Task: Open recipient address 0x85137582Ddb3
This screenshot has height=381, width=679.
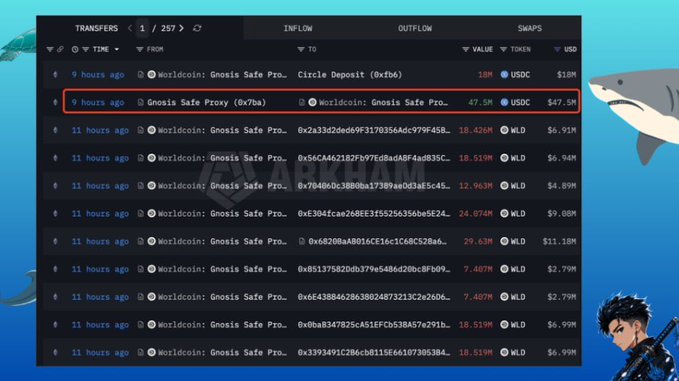Action: click(x=374, y=269)
